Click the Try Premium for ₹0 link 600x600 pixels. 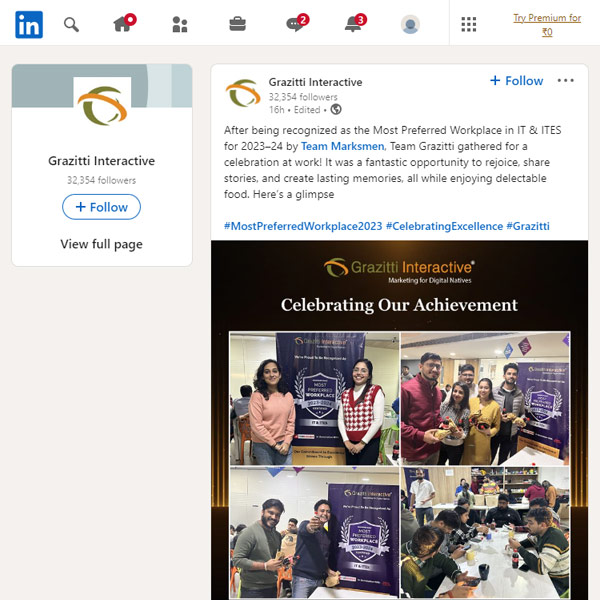(547, 25)
